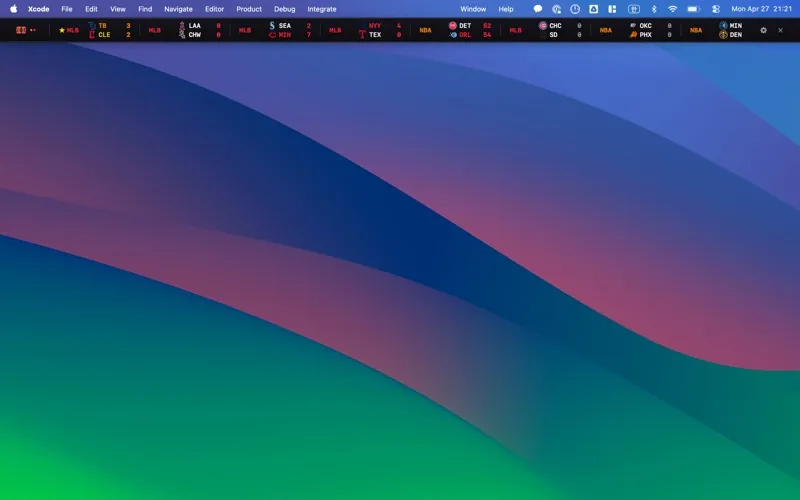
Task: Click the Minnesota Timberwolves team logo
Action: click(723, 26)
